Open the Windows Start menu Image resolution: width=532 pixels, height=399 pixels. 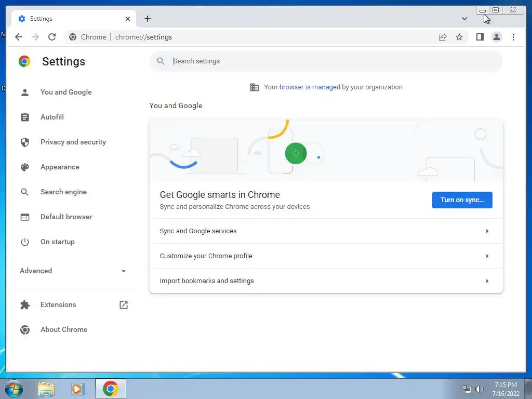(x=13, y=389)
